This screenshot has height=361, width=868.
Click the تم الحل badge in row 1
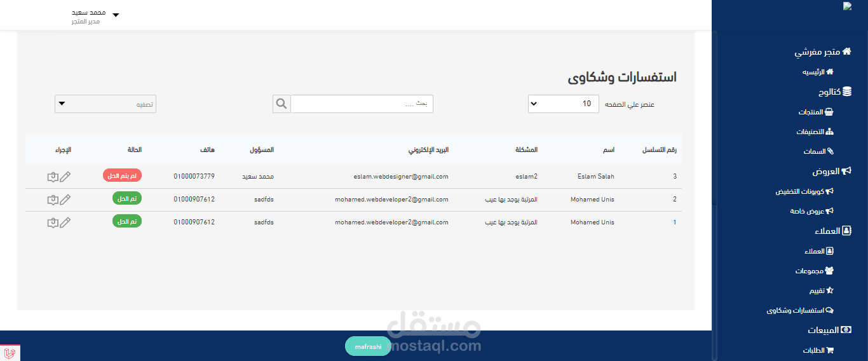127,221
